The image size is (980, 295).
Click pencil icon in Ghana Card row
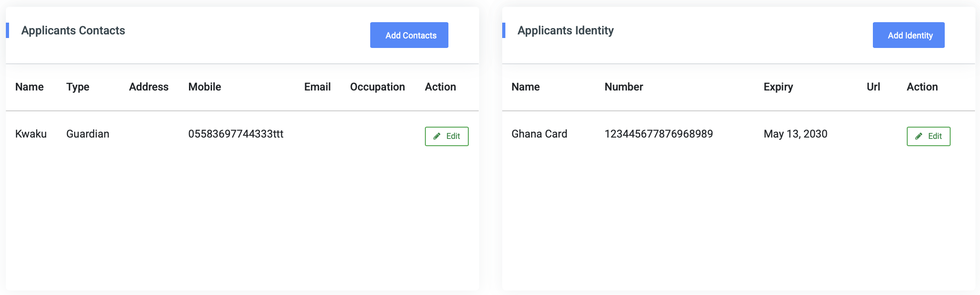point(919,136)
